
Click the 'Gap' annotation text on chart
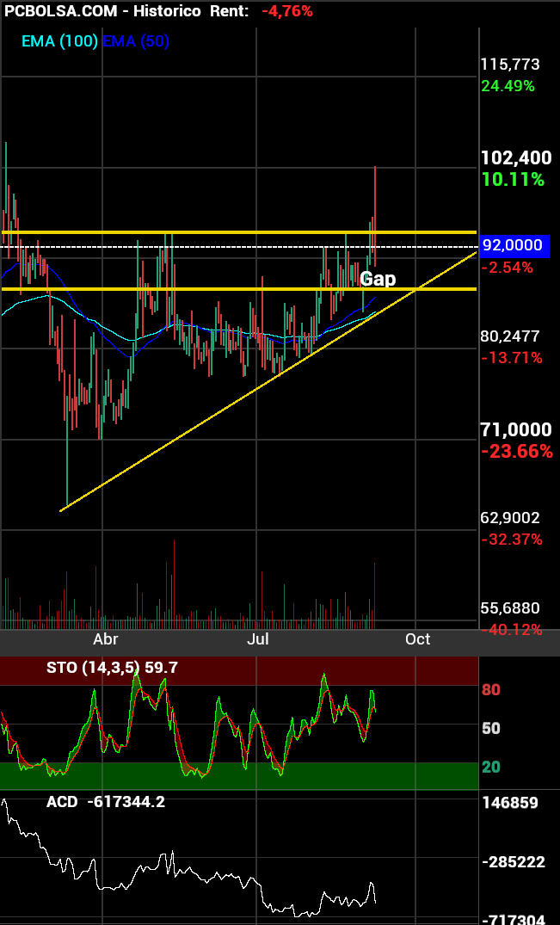pos(378,279)
